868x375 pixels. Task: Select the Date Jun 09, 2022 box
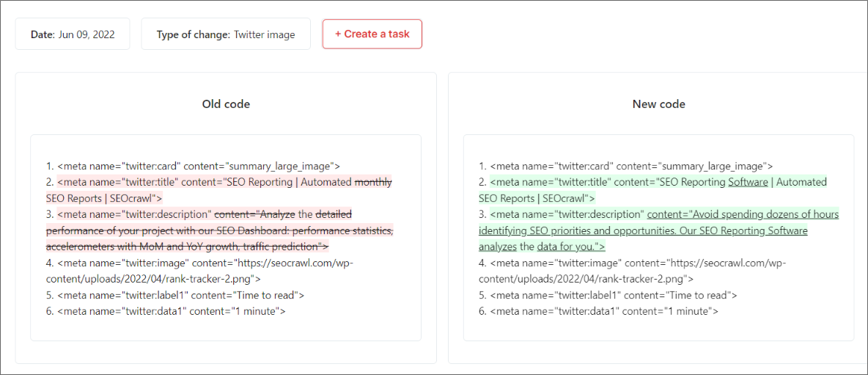pyautogui.click(x=73, y=34)
